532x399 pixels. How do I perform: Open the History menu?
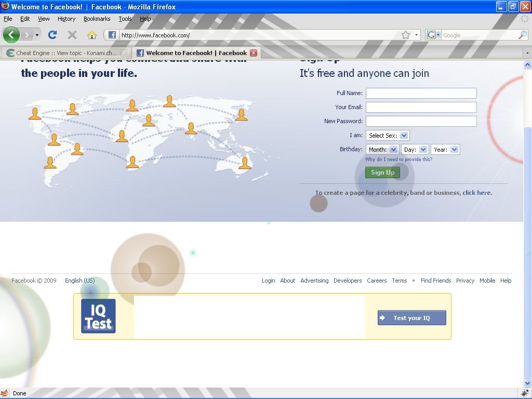66,19
